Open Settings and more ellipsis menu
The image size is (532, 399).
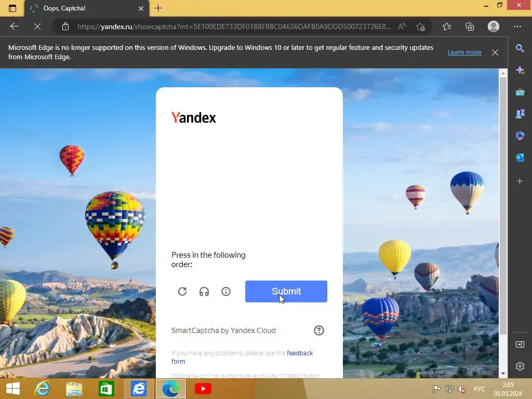coord(517,26)
